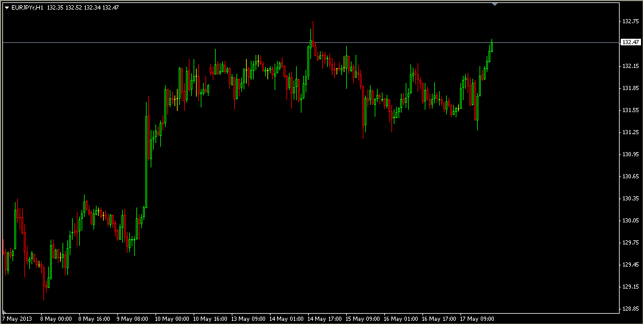The height and width of the screenshot is (325, 644).
Task: Click the 16 May 17:00 time label
Action: coord(440,319)
